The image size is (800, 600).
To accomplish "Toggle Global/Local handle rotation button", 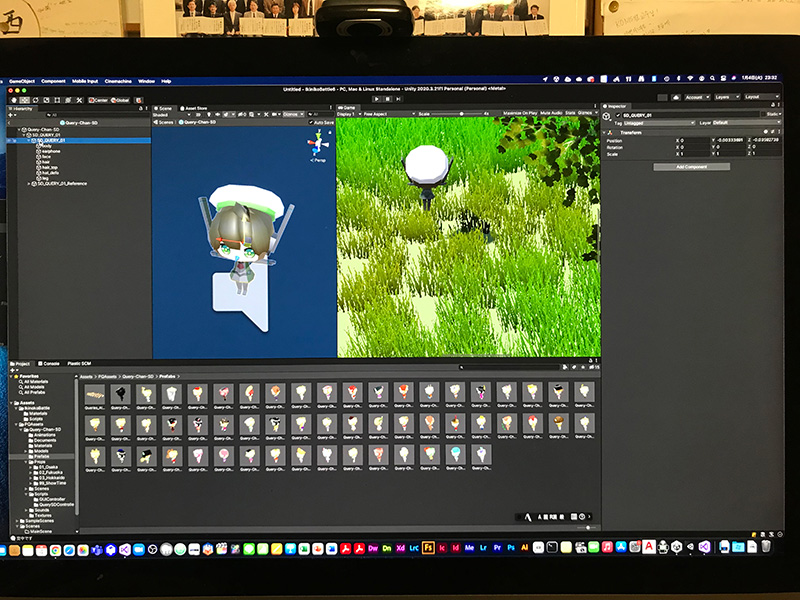I will pos(120,100).
